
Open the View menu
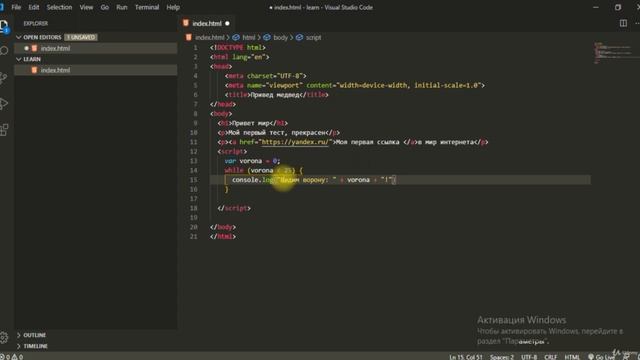86,7
